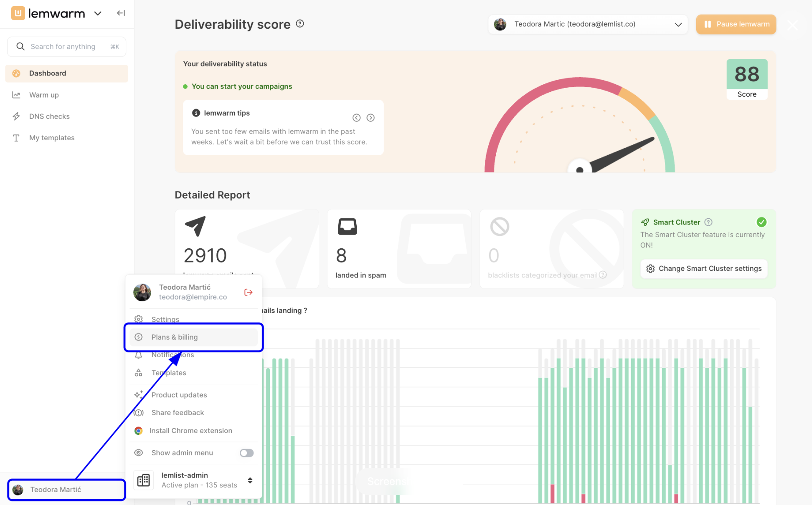Expand the lemwarm product switcher chevron

[98, 13]
